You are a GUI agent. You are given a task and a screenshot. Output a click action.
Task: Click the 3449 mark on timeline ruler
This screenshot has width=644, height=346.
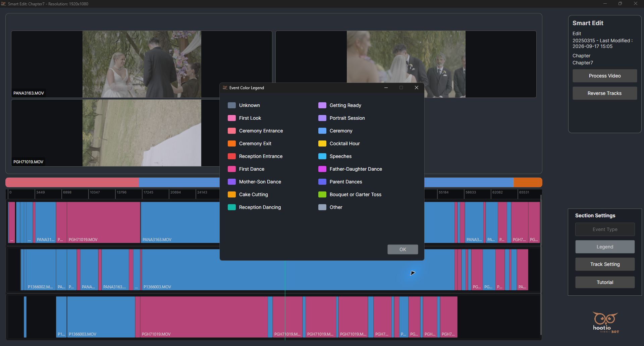[40, 192]
